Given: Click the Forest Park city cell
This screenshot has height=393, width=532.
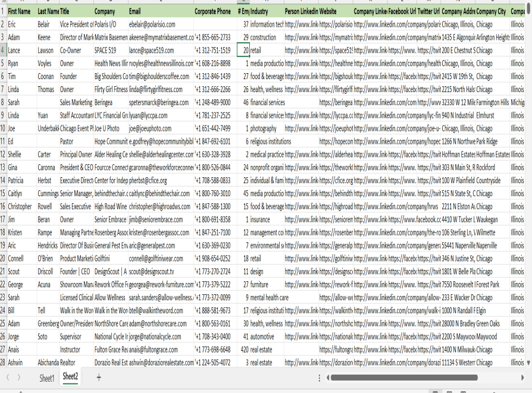Looking at the screenshot, I should click(493, 284).
